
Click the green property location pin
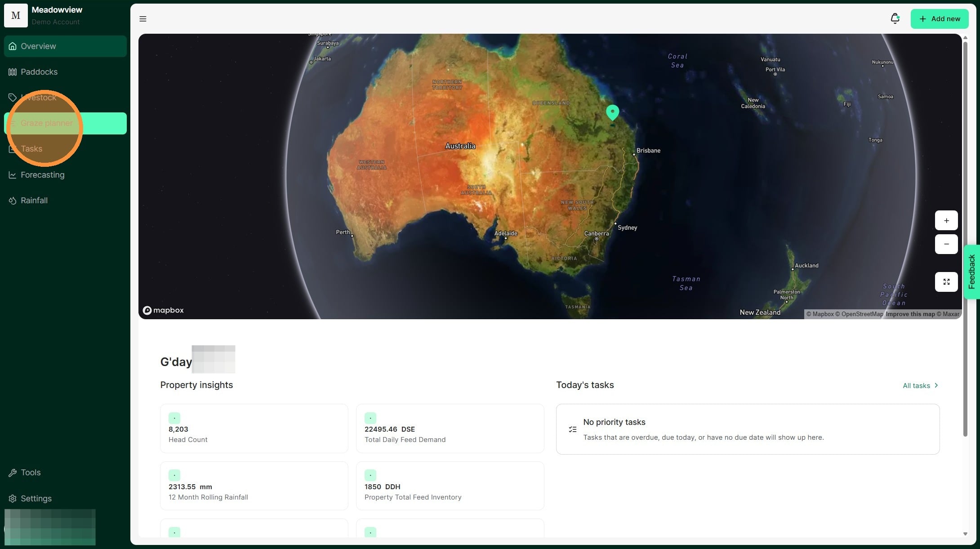(x=612, y=112)
